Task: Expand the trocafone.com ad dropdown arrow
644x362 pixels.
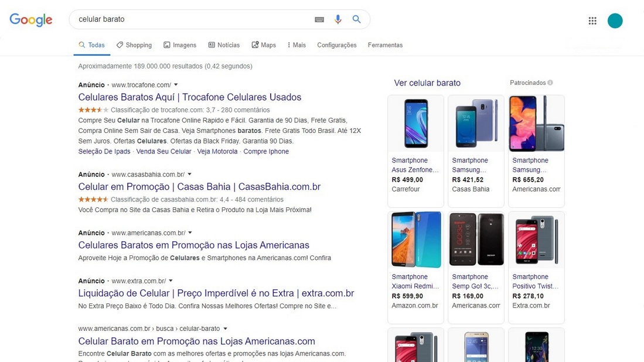Action: (x=176, y=84)
